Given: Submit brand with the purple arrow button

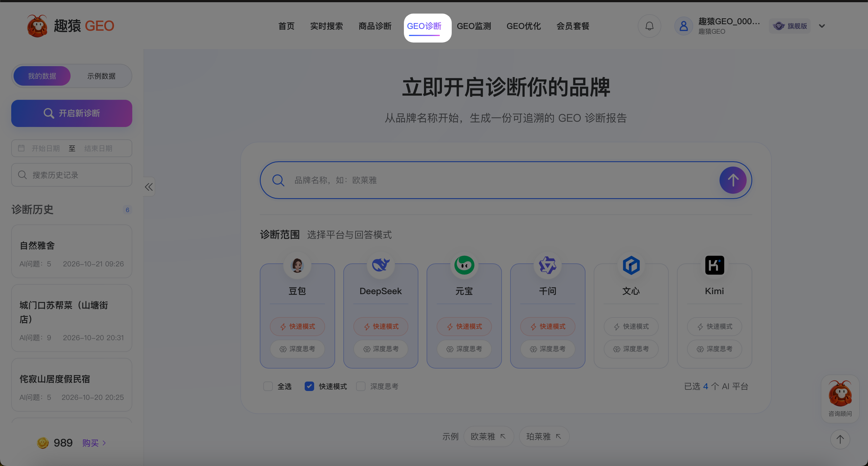Looking at the screenshot, I should tap(733, 180).
